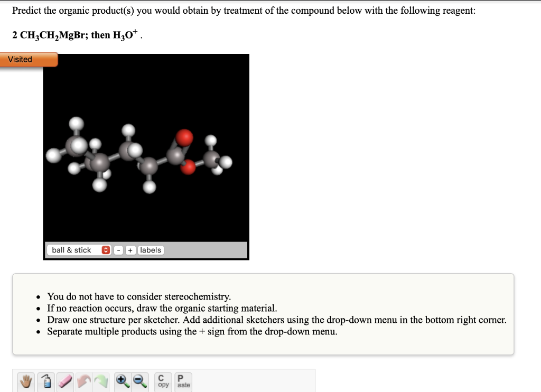Viewport: 541px width, 392px height.
Task: Click 'You do not have to consider stereochemistry' hint
Action: point(139,296)
